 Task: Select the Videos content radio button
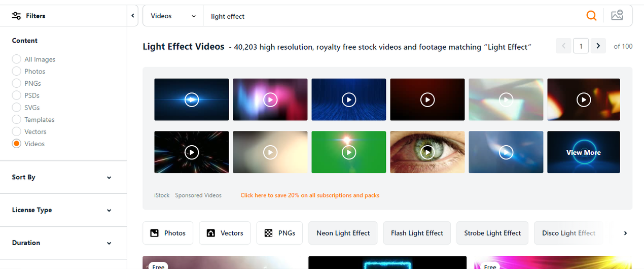pos(16,144)
